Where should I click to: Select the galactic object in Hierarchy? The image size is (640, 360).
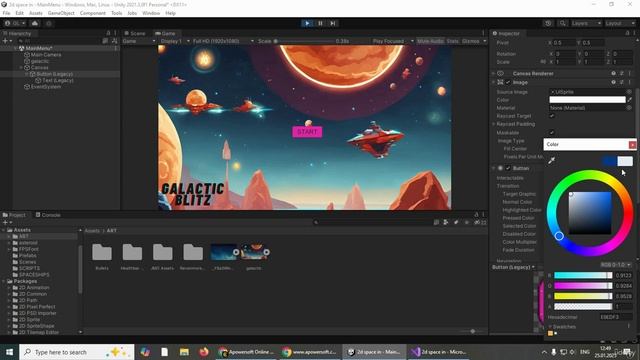pyautogui.click(x=40, y=61)
